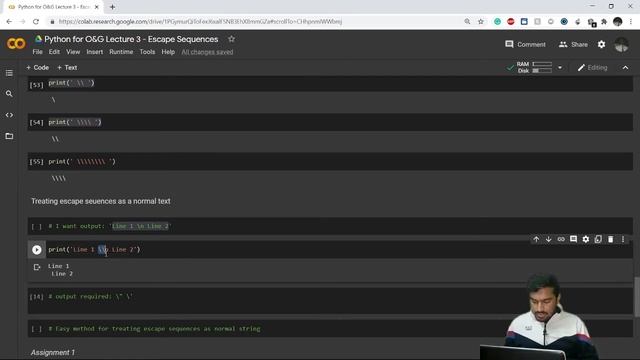The height and width of the screenshot is (360, 640).
Task: Click 'Treating escape seuences' heading text
Action: [101, 201]
